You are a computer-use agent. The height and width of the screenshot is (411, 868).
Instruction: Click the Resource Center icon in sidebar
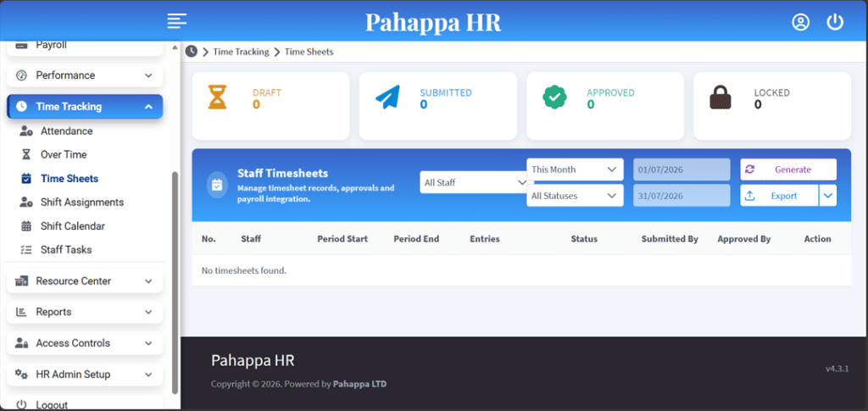21,281
